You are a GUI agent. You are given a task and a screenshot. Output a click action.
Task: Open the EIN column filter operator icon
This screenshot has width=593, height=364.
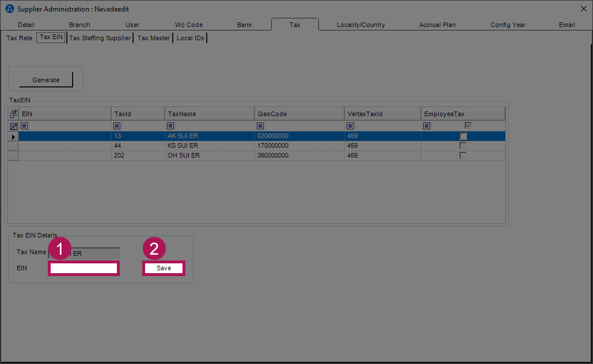coord(24,126)
